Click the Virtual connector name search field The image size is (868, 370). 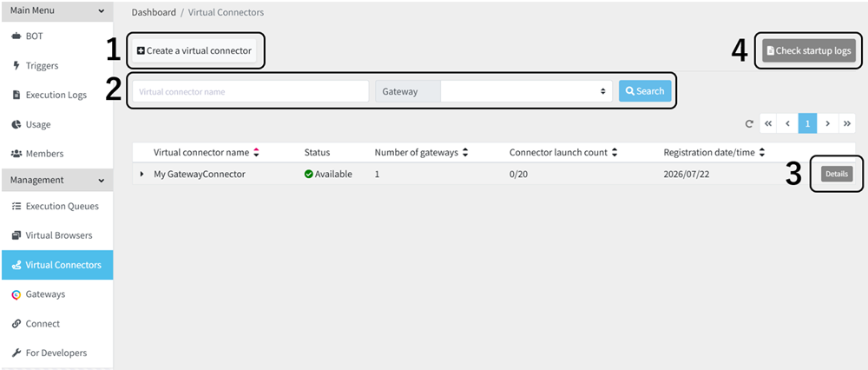[x=250, y=91]
